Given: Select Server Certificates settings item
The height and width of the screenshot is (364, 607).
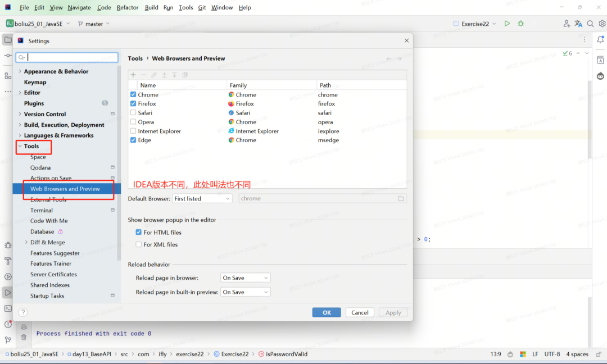Looking at the screenshot, I should 53,274.
